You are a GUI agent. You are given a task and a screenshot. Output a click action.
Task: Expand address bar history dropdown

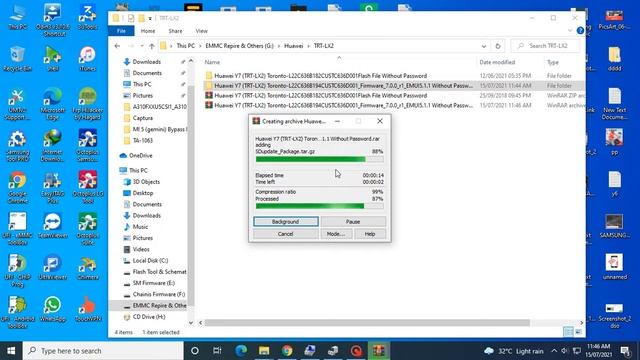coord(484,46)
